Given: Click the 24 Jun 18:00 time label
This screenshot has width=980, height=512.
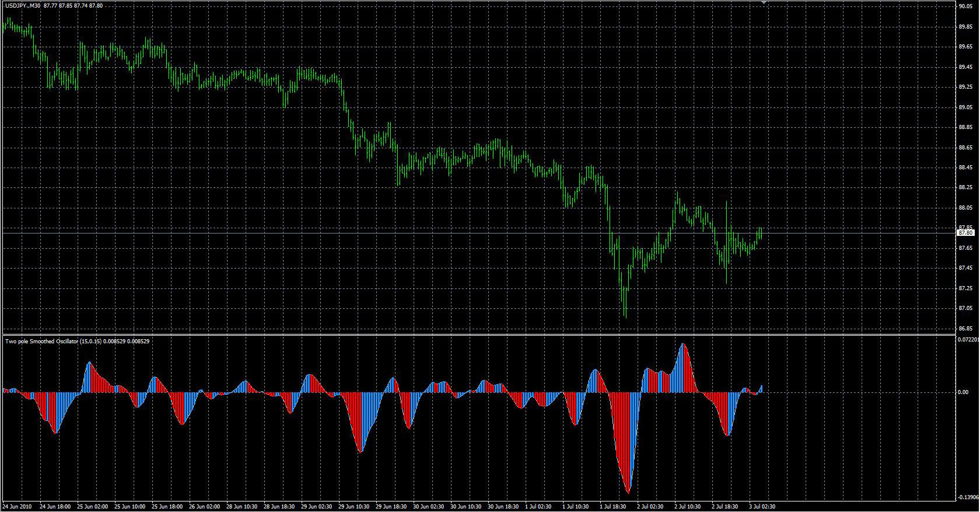Looking at the screenshot, I should click(55, 507).
